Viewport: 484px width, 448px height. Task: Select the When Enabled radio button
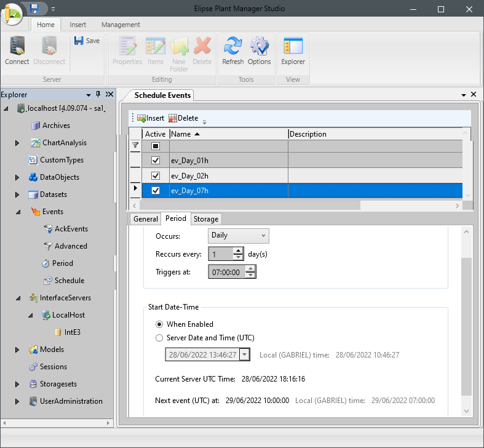coord(159,324)
